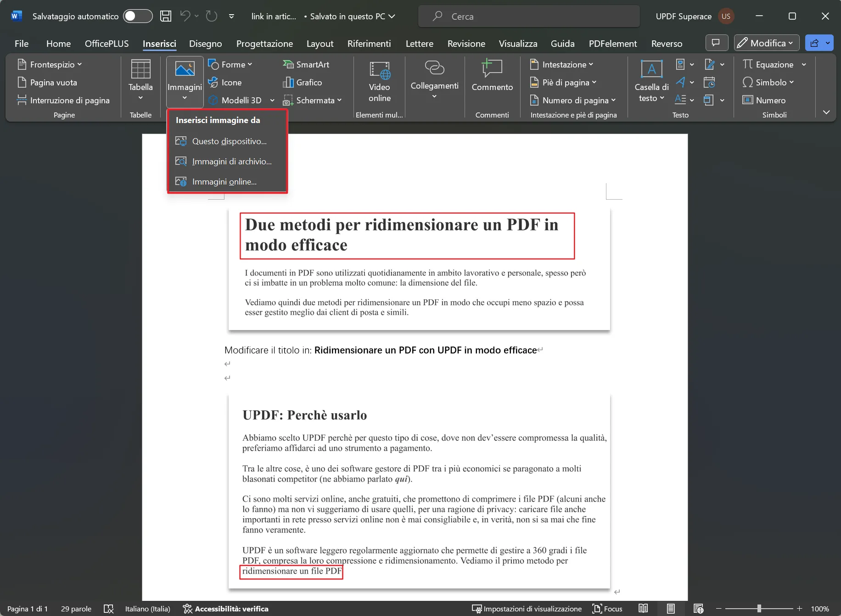Choose Immagini di archivio... option
Viewport: 841px width, 616px height.
click(x=227, y=162)
